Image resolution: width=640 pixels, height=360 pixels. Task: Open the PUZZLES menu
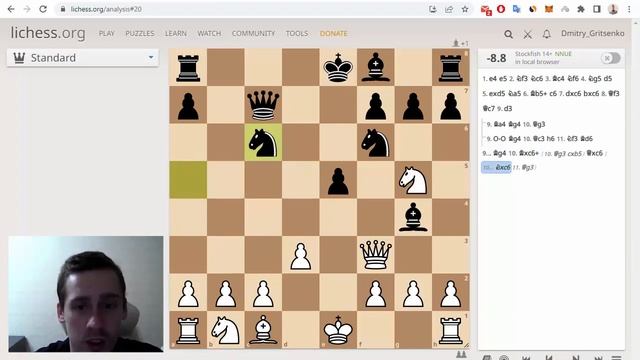(140, 33)
